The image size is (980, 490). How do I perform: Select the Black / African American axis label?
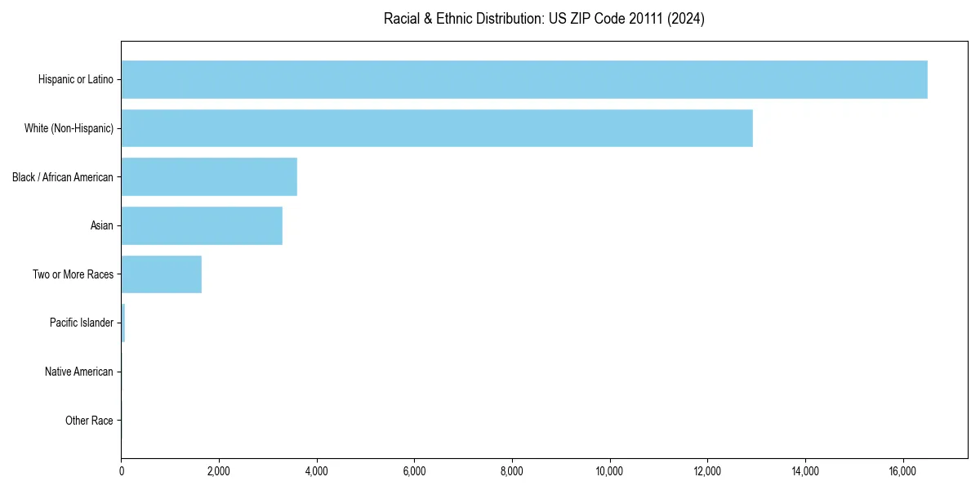[x=63, y=176]
